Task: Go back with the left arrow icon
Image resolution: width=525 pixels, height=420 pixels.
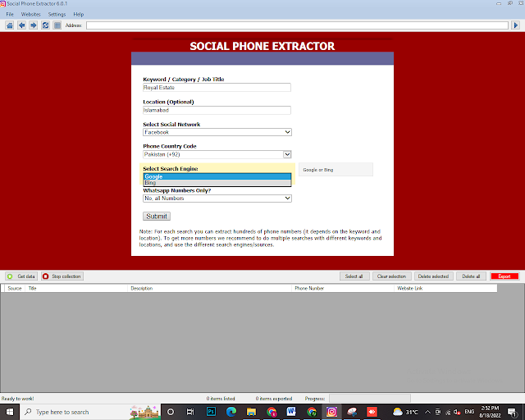Action: click(22, 25)
